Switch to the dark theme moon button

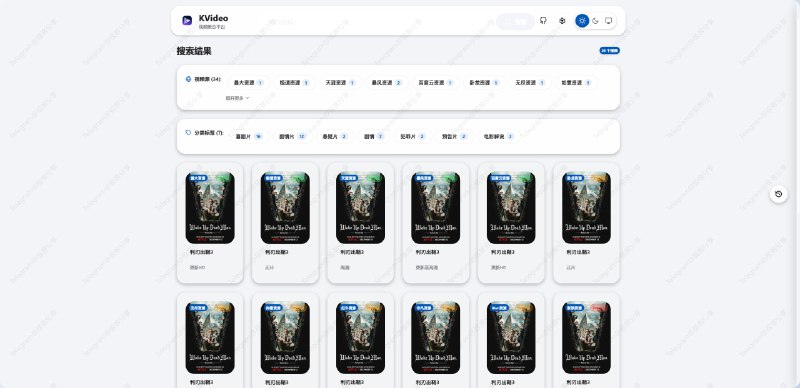(x=595, y=21)
